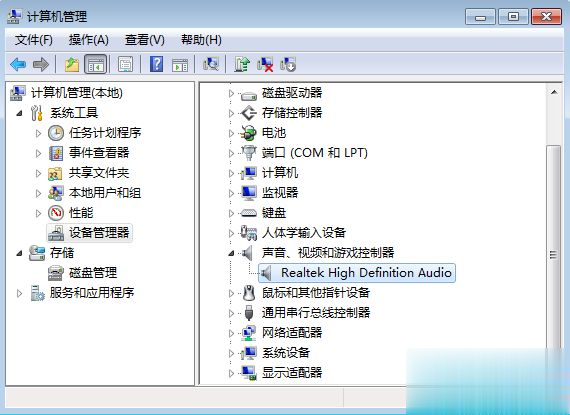The height and width of the screenshot is (415, 570).
Task: Expand the 存储控制器 device category
Action: 231,113
